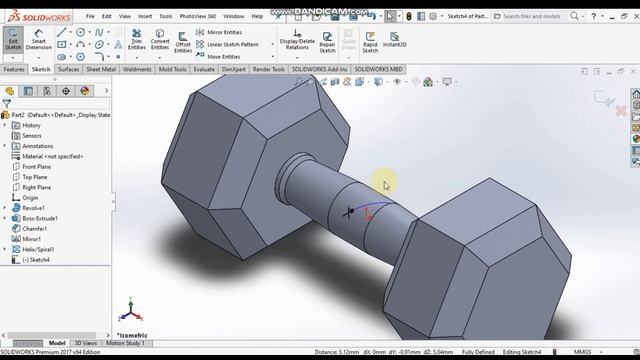
Task: Select the Line sketch tool
Action: [62, 32]
